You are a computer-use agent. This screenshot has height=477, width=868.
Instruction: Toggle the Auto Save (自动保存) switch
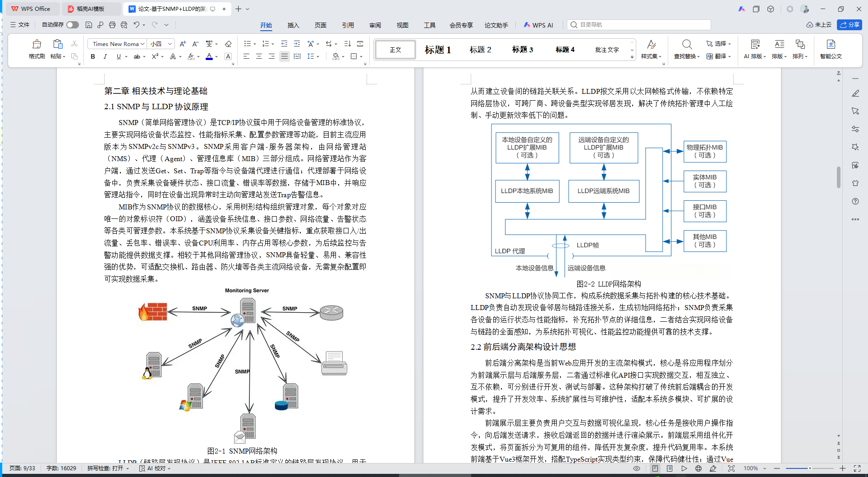pyautogui.click(x=73, y=25)
